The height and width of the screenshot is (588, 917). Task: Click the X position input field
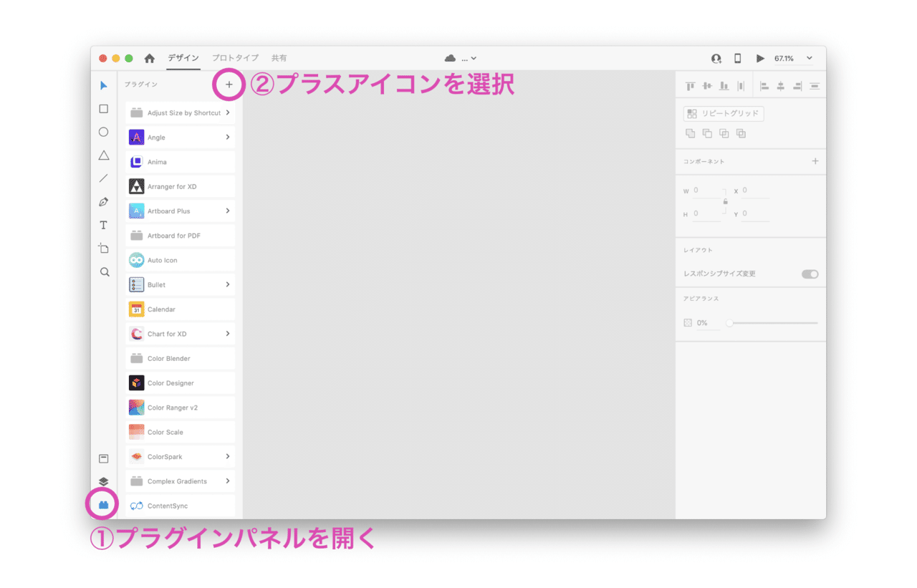coord(756,191)
